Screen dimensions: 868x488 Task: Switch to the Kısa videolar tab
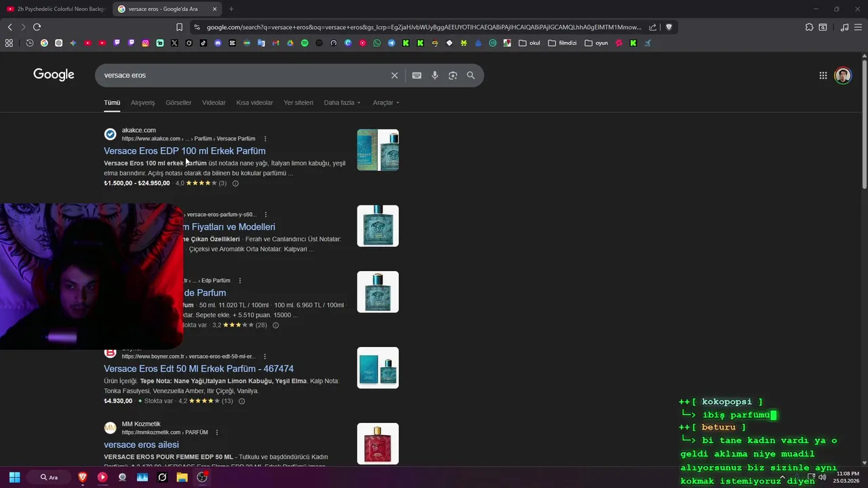[254, 102]
